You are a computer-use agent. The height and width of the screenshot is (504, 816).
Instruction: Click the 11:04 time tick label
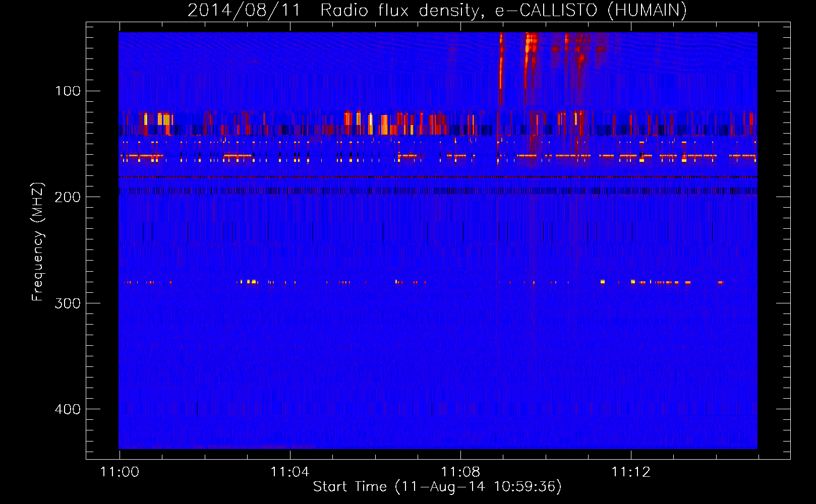click(290, 472)
